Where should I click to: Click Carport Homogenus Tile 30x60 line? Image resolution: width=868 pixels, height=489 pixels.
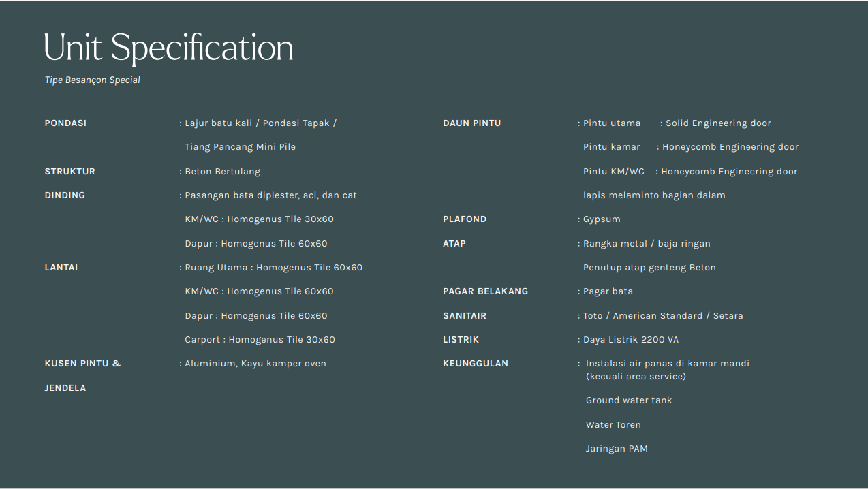[x=260, y=340]
